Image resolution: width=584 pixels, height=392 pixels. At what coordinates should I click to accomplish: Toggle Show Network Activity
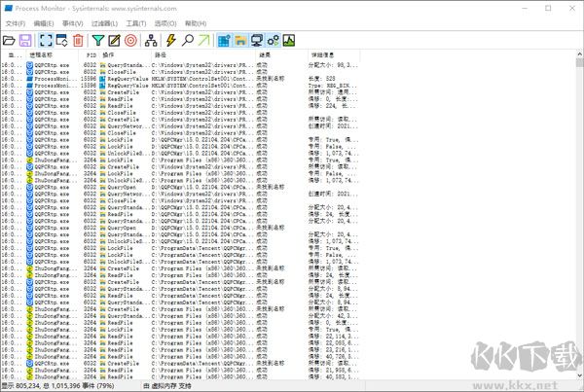(x=257, y=40)
